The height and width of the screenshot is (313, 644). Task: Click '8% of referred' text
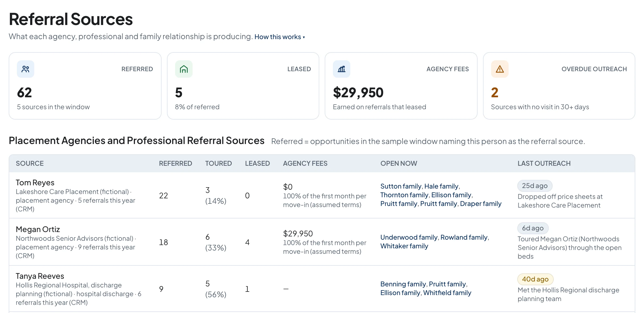[197, 107]
